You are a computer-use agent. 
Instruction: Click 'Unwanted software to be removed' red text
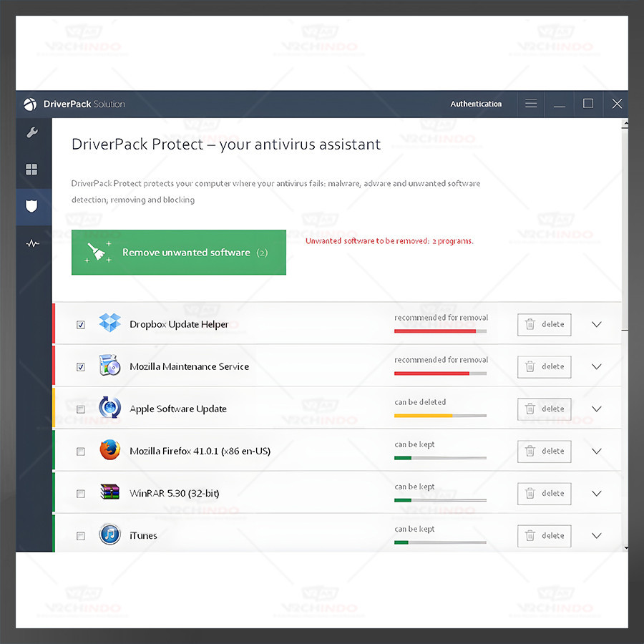[389, 241]
